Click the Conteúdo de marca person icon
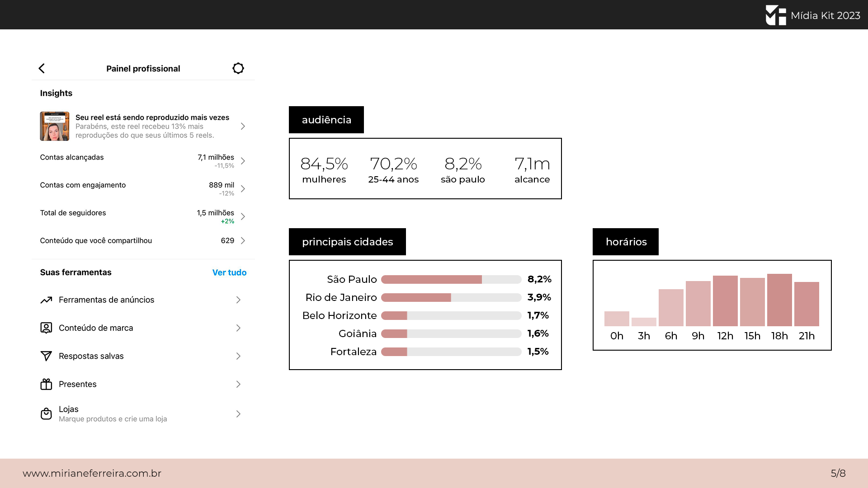The width and height of the screenshot is (868, 488). (46, 328)
